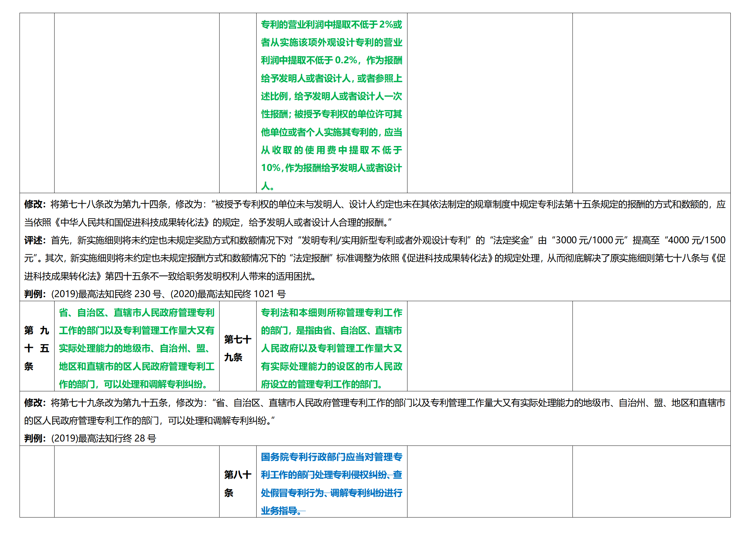Click the line '的区人民政府管理专利工作的部门，可以处理和调解专利纠纷。'

[x=150, y=420]
